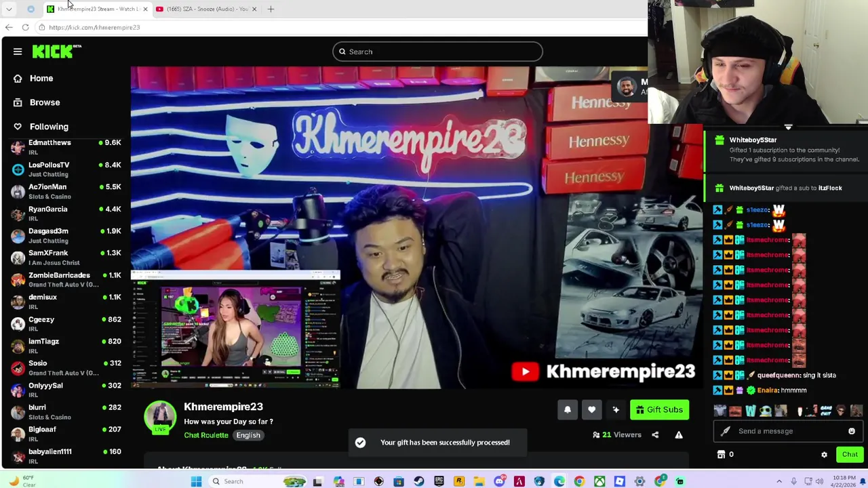Screen dimensions: 868x488
Task: Open chat settings gear
Action: click(824, 455)
